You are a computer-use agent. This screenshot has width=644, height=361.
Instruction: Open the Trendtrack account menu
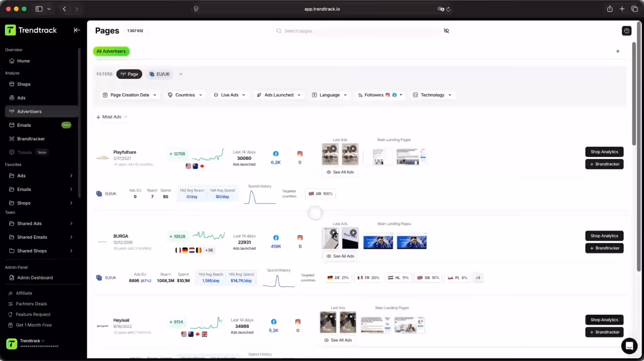coord(32,343)
